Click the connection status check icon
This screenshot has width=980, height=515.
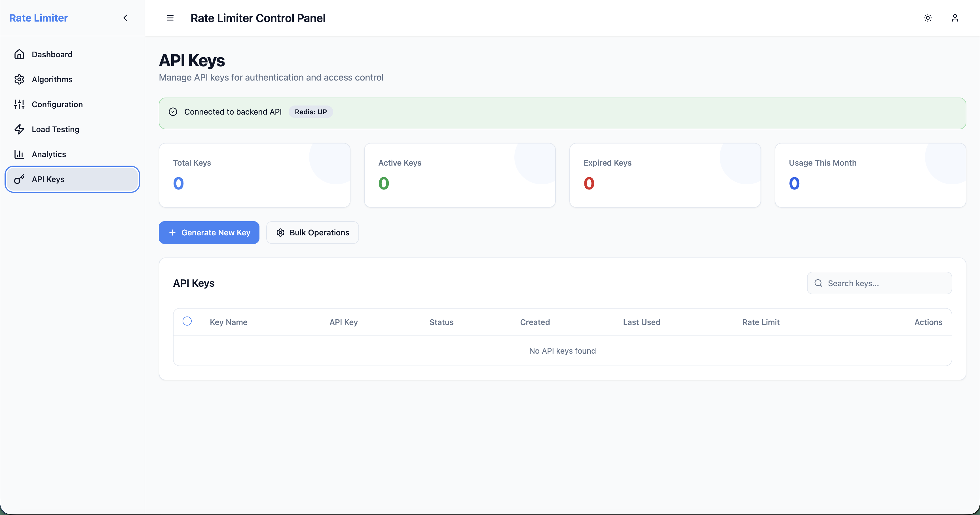click(173, 112)
